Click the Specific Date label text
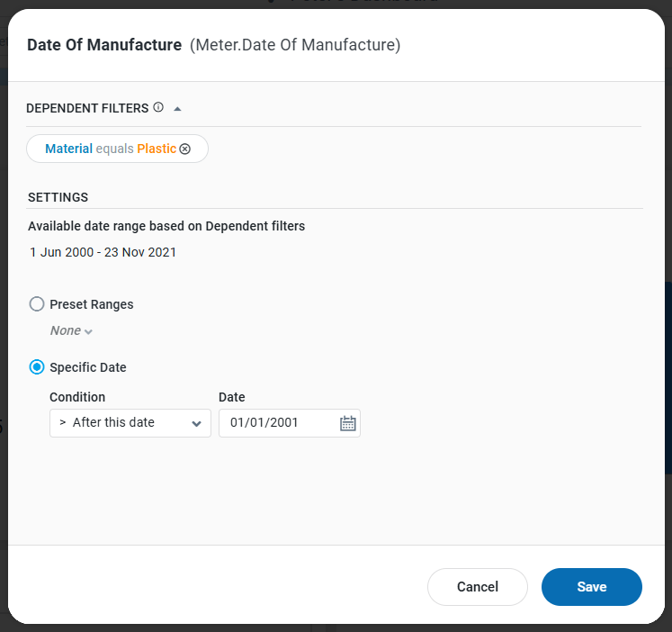The height and width of the screenshot is (632, 672). (x=88, y=367)
